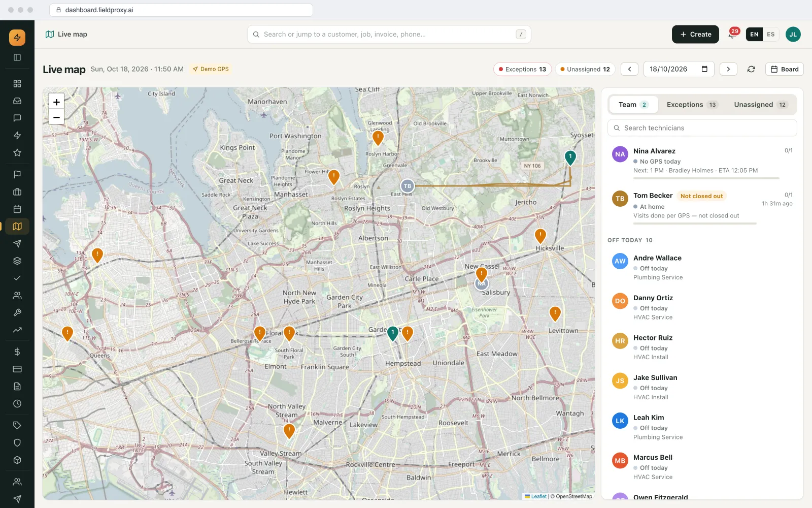Open notifications bell with 29 badge
Viewport: 812px width, 508px height.
point(732,35)
